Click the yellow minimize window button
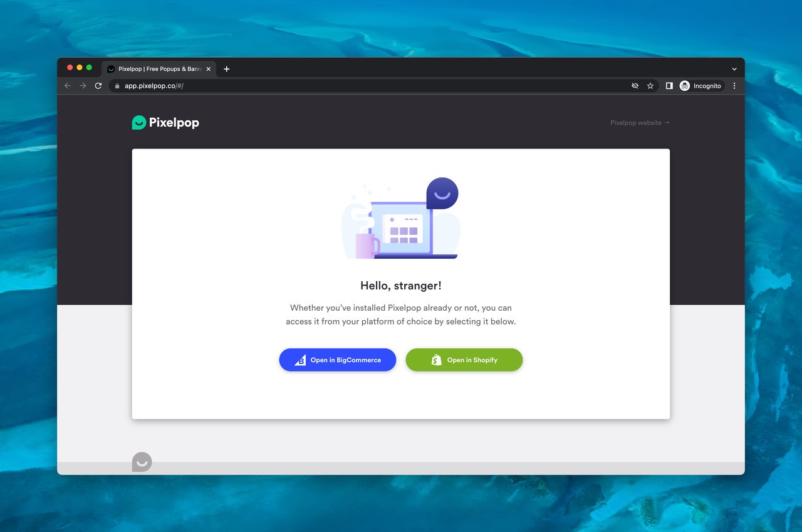 pyautogui.click(x=80, y=68)
